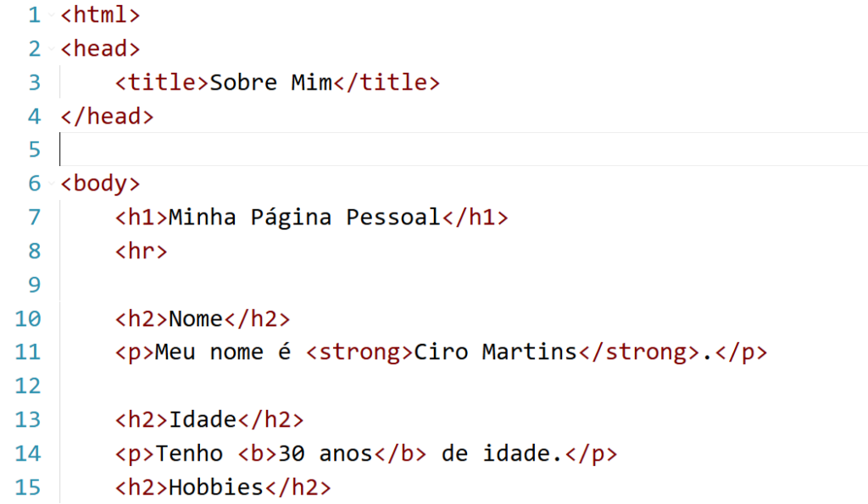Click the "Nome" h2 heading text
The image size is (868, 504).
coord(195,318)
